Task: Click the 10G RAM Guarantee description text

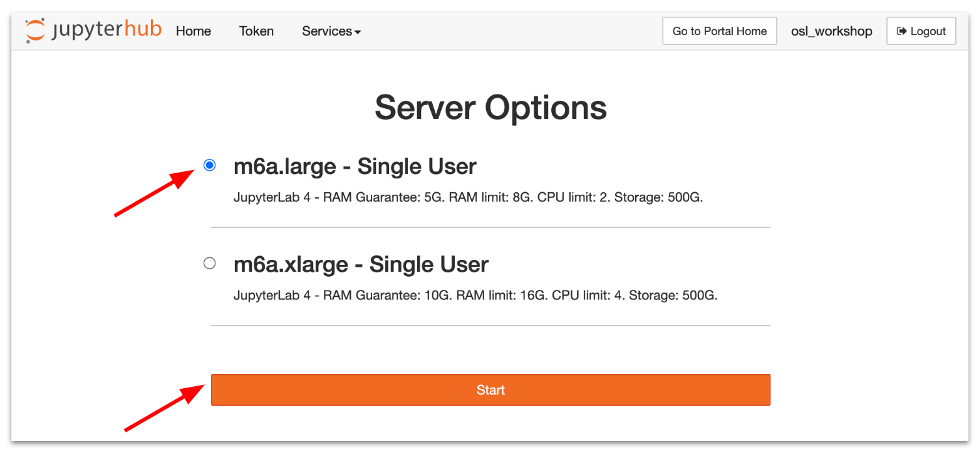Action: [475, 295]
